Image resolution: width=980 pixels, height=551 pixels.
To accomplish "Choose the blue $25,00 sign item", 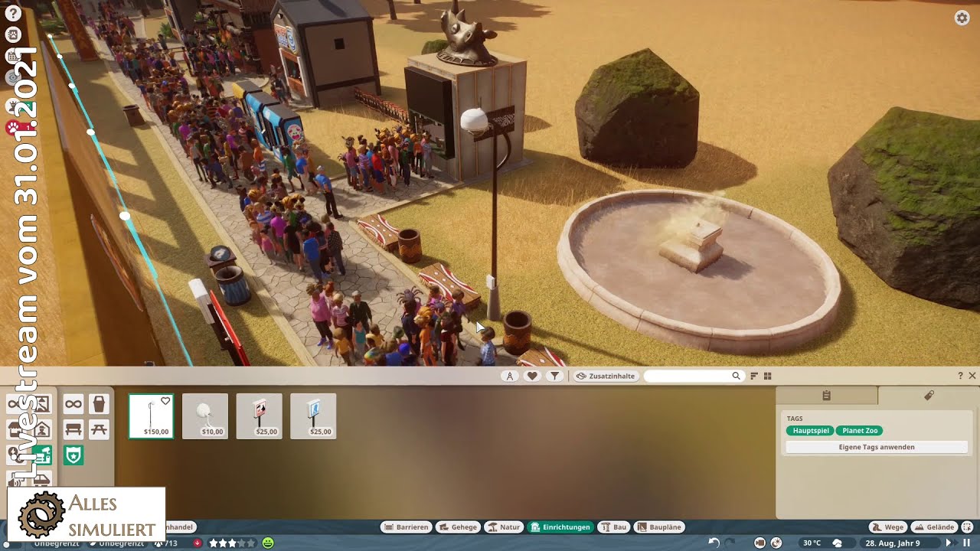I will (313, 416).
